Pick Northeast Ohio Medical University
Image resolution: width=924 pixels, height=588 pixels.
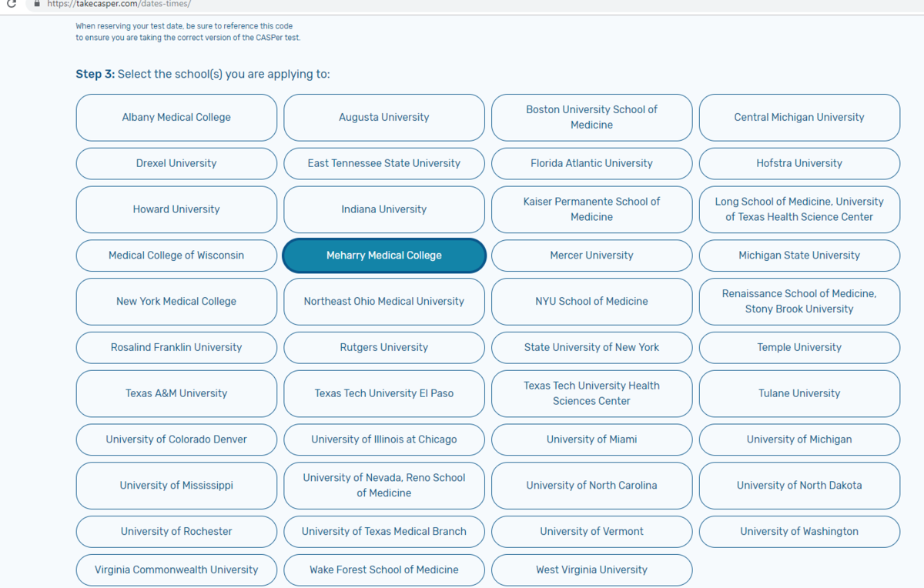click(x=384, y=301)
